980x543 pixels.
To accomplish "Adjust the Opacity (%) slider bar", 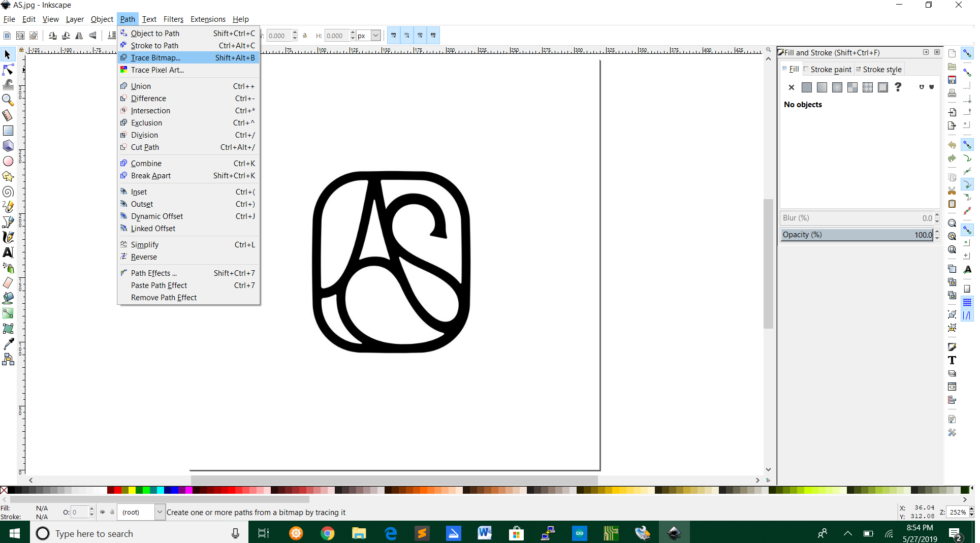I will (857, 235).
